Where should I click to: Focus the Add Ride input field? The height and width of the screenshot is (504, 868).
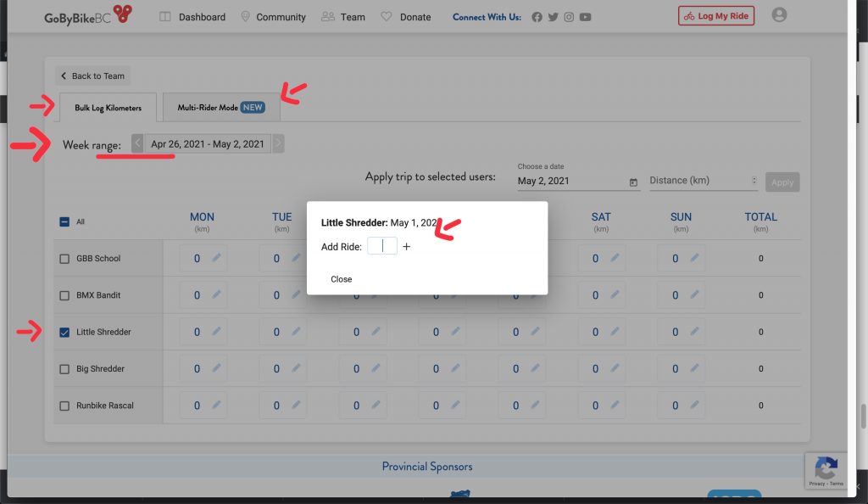click(x=382, y=246)
